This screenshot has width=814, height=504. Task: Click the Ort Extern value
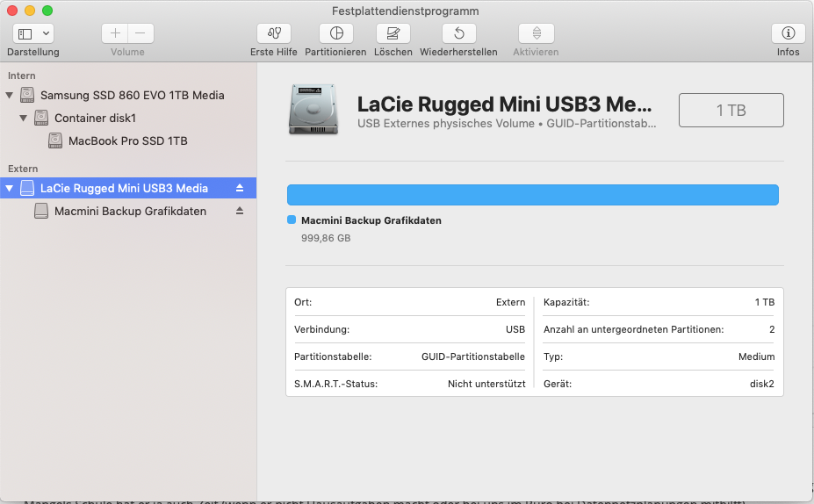510,303
